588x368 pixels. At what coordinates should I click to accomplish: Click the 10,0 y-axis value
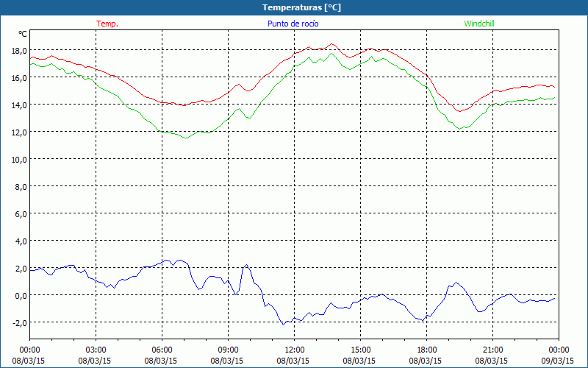tap(19, 160)
